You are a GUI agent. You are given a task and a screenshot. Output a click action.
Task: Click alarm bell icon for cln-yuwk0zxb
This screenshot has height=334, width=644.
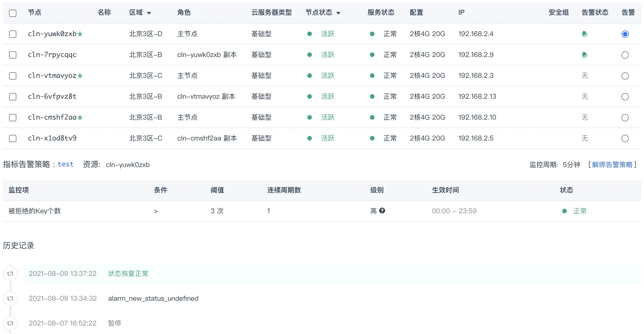[x=585, y=34]
